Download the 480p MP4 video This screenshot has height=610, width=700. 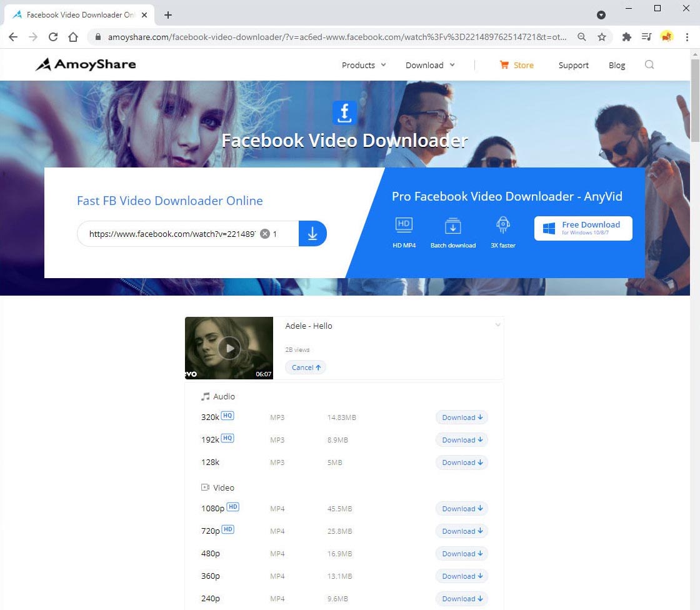(462, 554)
